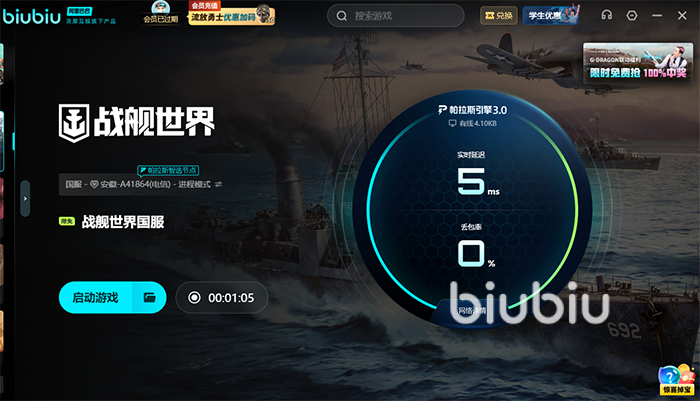The width and height of the screenshot is (700, 401).
Task: Open the hexagon settings menu icon
Action: pos(632,16)
